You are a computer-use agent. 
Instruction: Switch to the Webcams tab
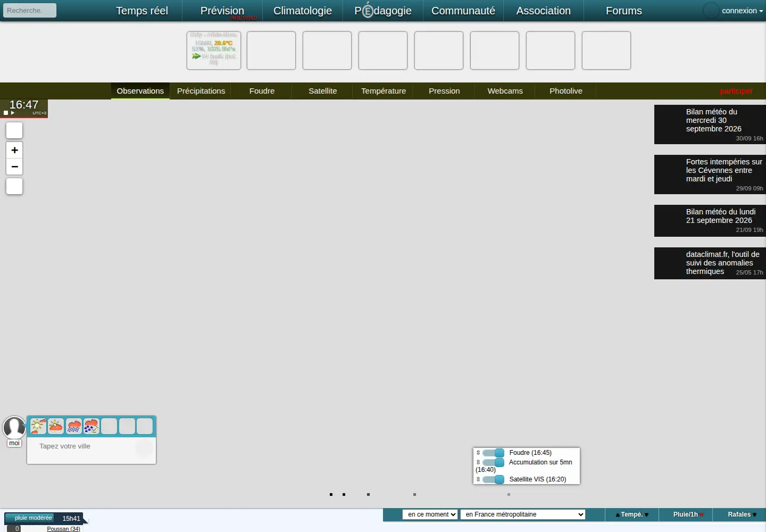(x=505, y=91)
